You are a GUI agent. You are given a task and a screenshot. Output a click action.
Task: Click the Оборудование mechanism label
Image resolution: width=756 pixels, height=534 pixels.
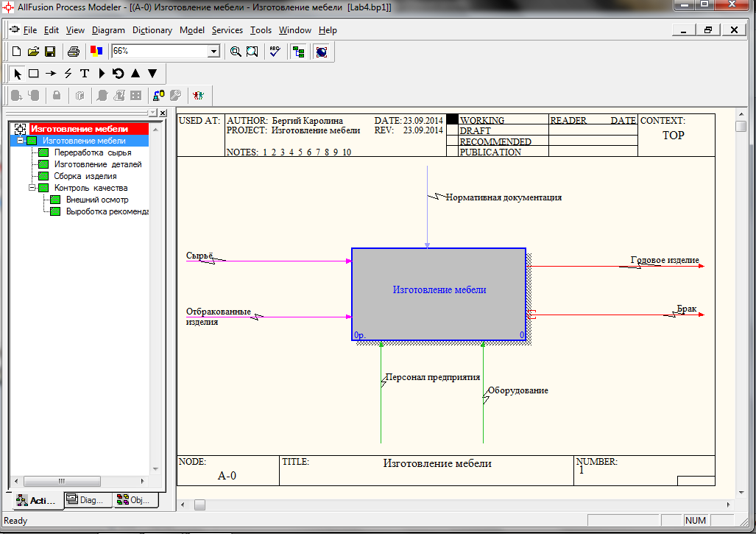pyautogui.click(x=518, y=390)
